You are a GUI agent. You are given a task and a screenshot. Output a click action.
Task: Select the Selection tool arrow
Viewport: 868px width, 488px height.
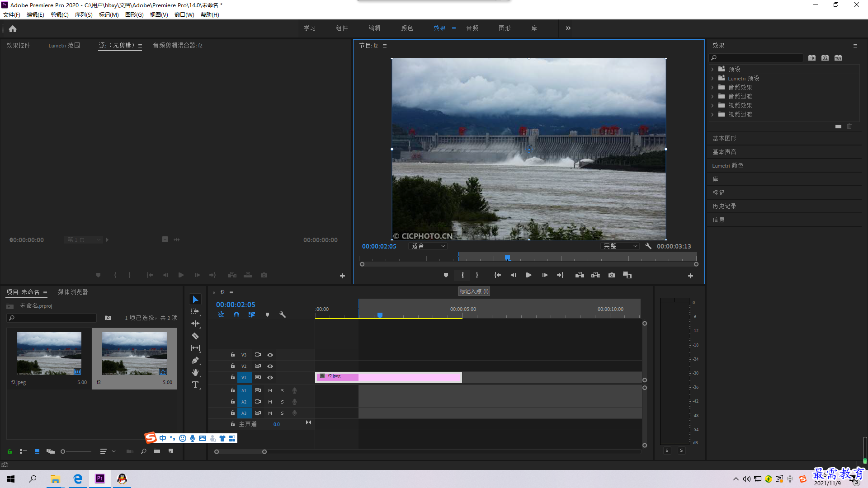tap(195, 300)
